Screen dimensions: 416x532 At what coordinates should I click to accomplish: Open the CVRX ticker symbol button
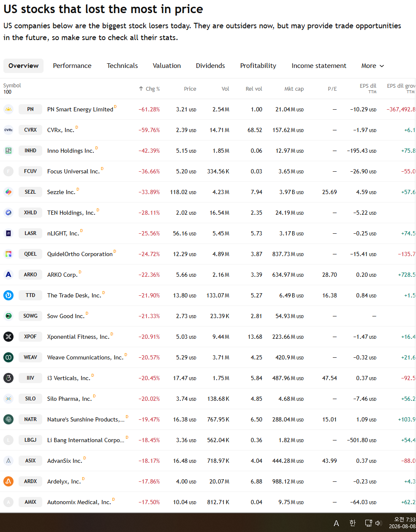coord(30,130)
